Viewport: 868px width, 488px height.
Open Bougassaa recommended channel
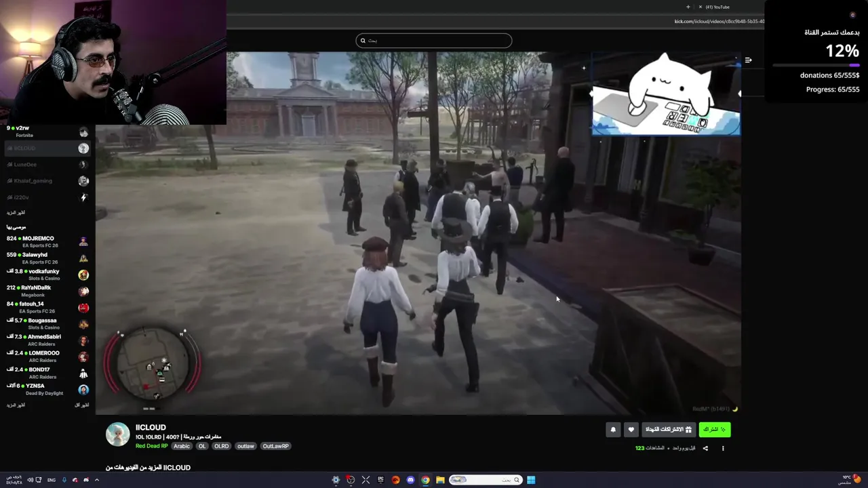[x=47, y=323]
